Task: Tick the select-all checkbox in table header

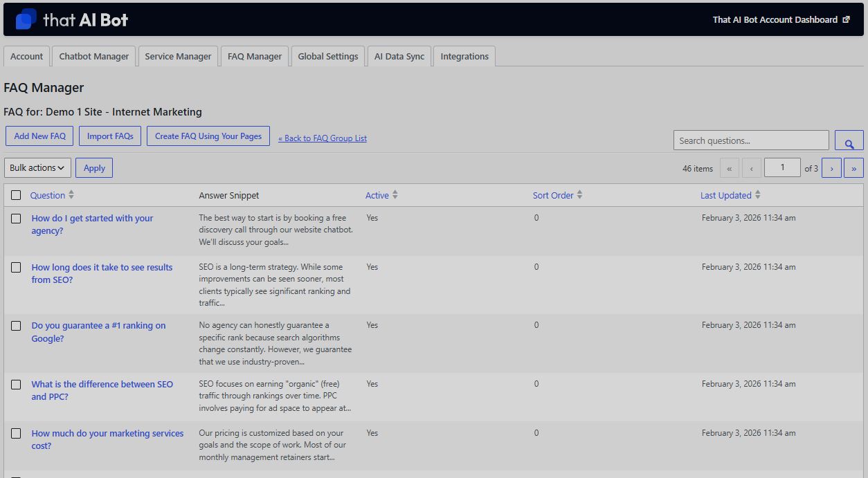Action: [16, 196]
